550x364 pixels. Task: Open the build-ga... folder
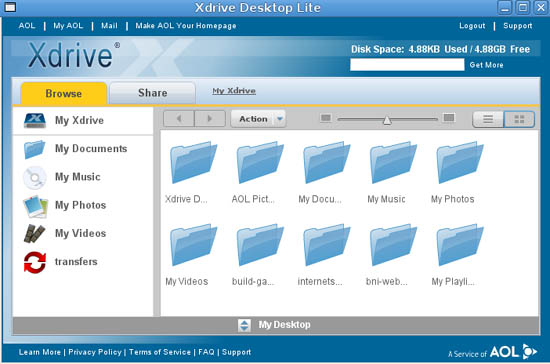[x=260, y=245]
